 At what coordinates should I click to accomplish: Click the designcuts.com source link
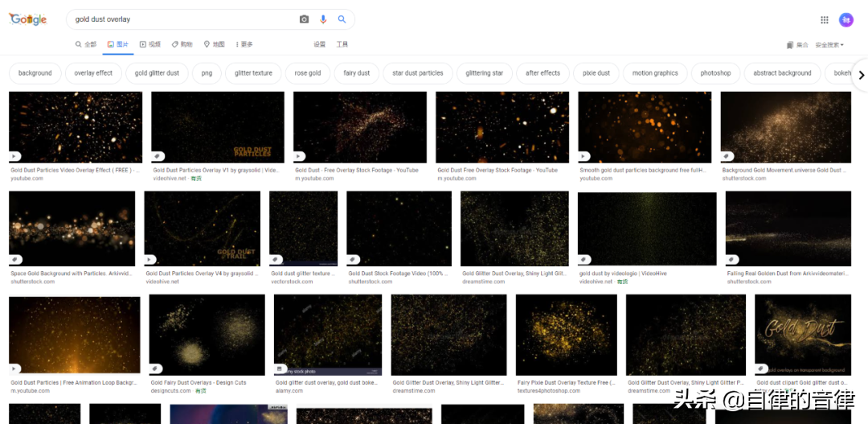(171, 391)
